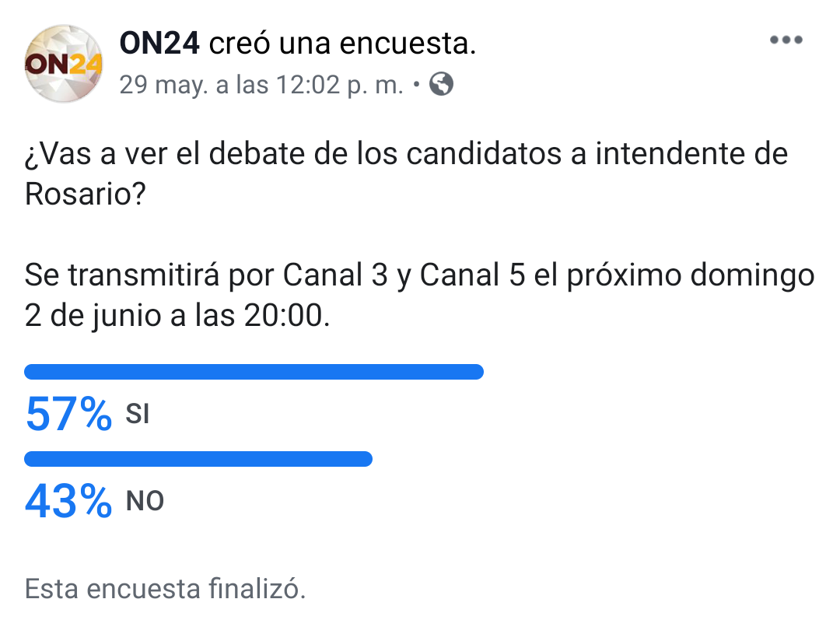840x634 pixels.
Task: Open the three-dot post options menu
Action: (786, 40)
